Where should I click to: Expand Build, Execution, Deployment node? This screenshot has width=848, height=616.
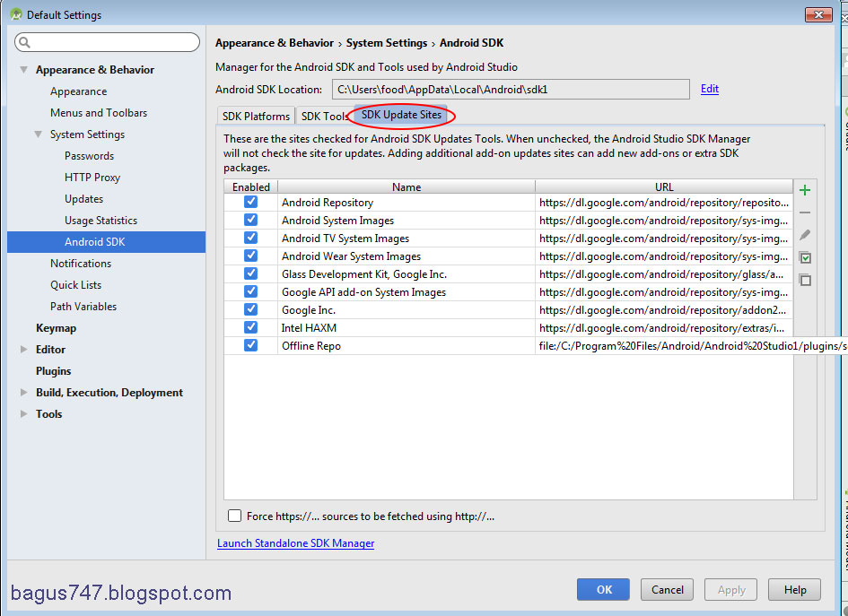coord(24,393)
